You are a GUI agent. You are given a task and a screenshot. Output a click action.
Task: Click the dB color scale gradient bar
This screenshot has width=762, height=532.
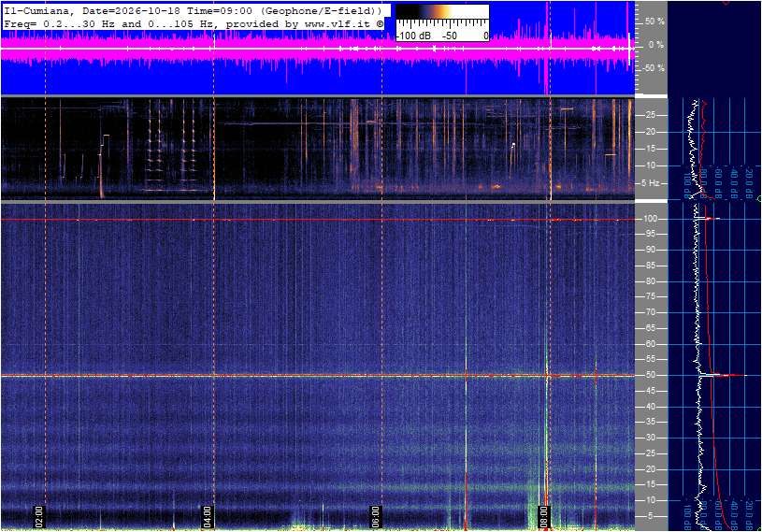click(x=442, y=11)
